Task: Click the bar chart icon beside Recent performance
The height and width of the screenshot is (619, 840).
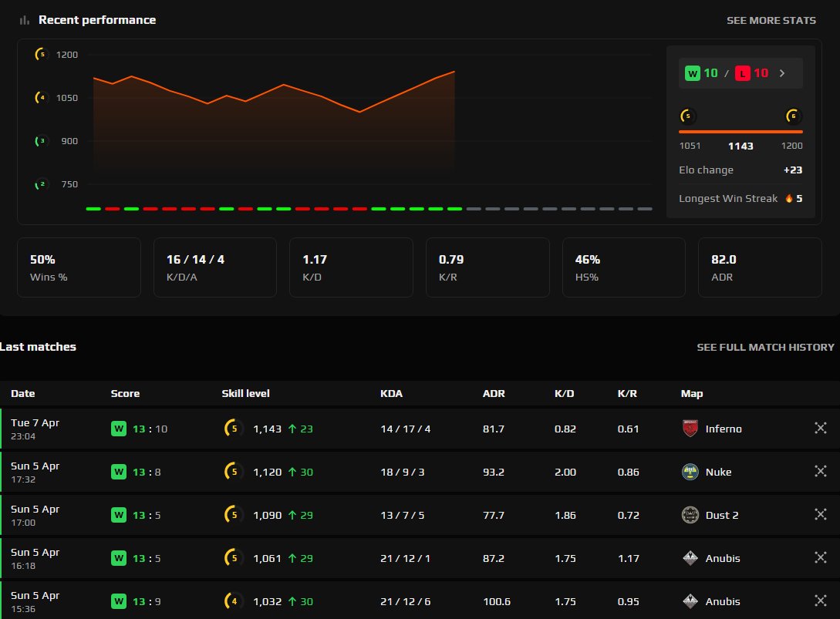Action: (x=24, y=20)
